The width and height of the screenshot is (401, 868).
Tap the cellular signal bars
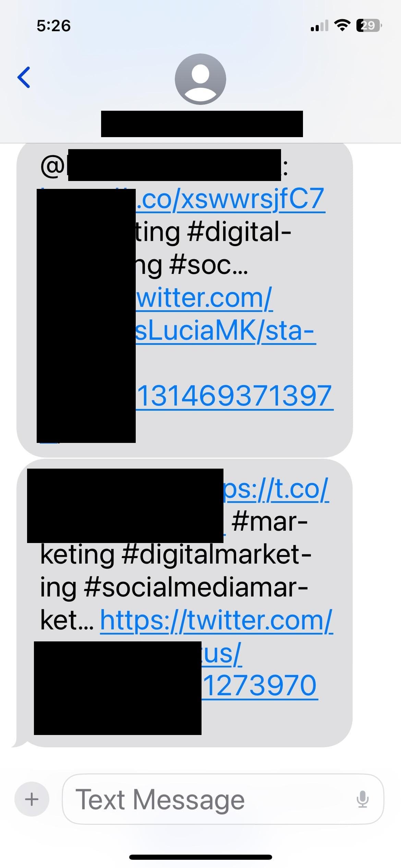click(x=319, y=26)
